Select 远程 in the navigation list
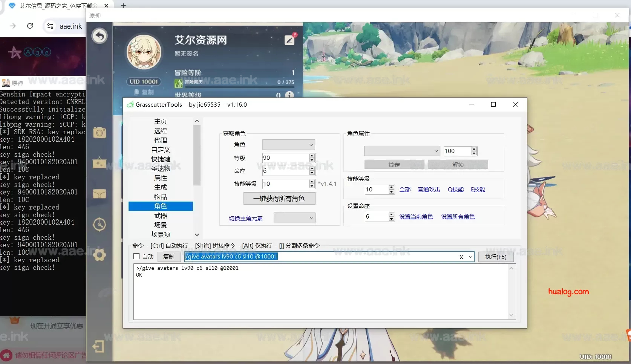This screenshot has width=631, height=364. click(161, 131)
